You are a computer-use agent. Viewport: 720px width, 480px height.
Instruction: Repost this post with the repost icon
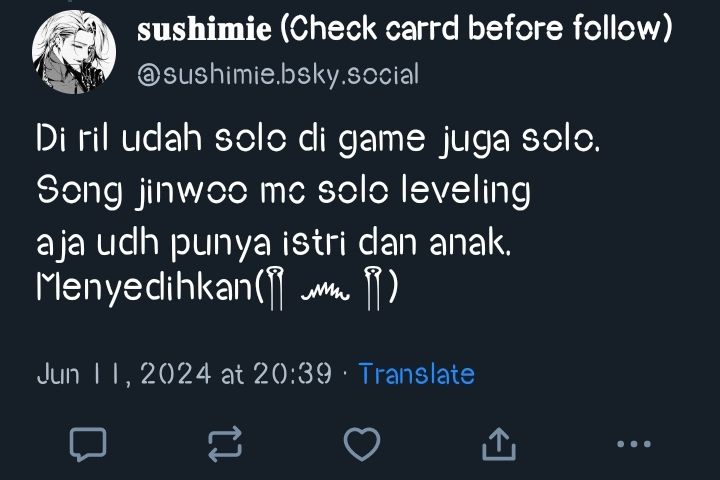coord(225,444)
